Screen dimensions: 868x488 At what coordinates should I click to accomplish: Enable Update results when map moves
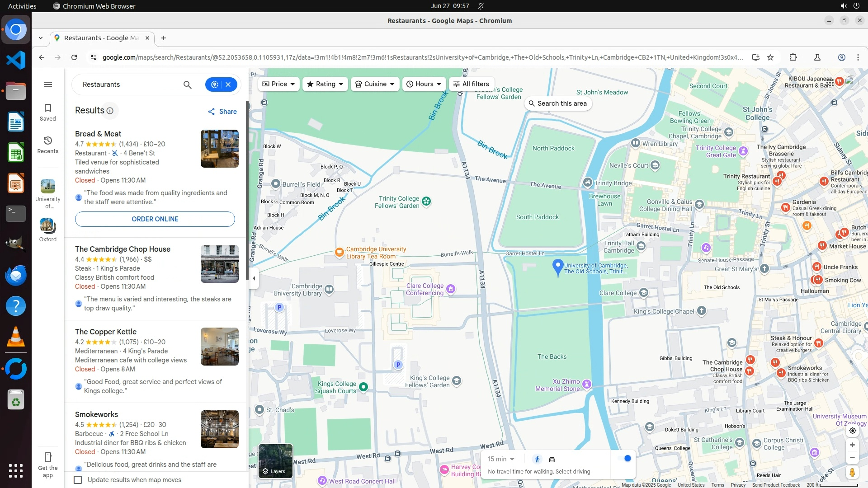tap(78, 480)
